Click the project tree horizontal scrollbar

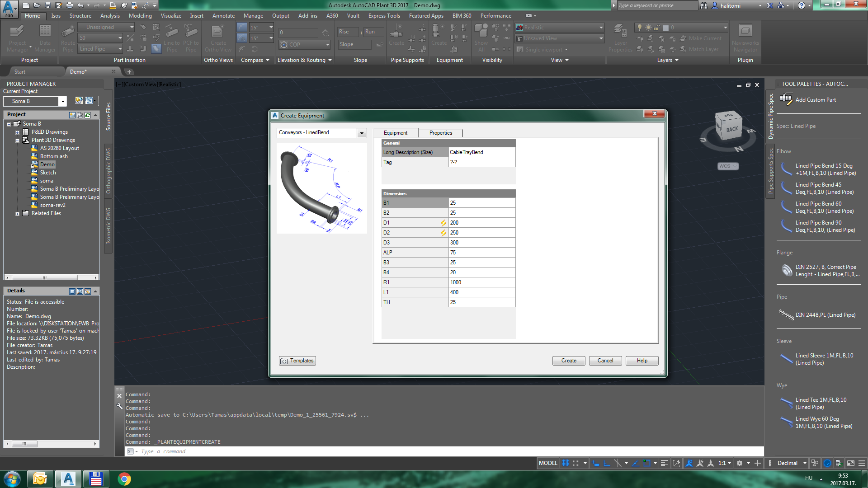44,277
